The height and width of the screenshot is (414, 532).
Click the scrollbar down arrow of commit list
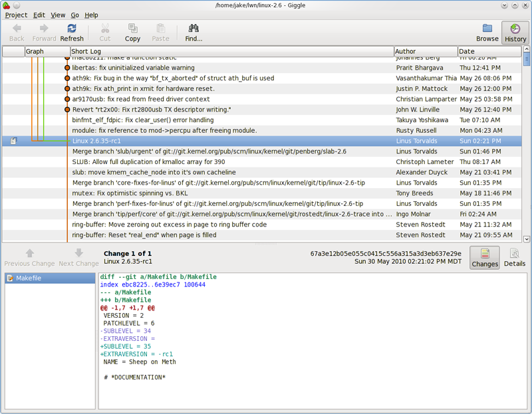pyautogui.click(x=527, y=239)
